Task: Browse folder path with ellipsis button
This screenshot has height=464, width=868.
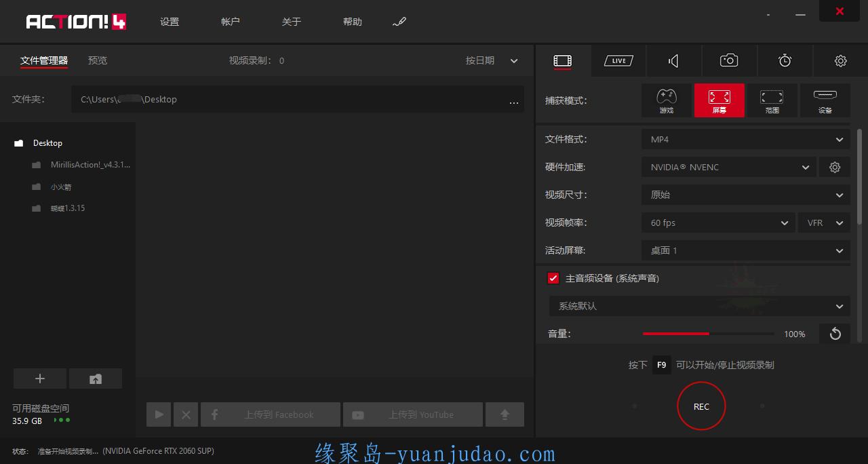Action: (514, 102)
